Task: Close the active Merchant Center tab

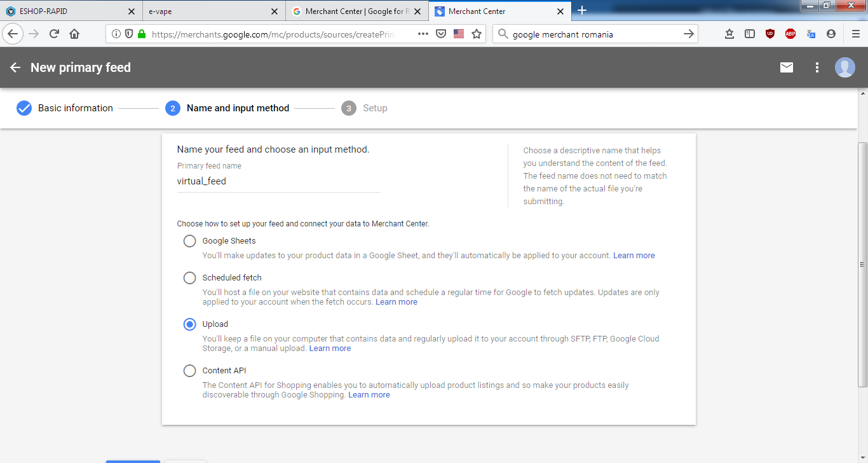Action: coord(560,11)
